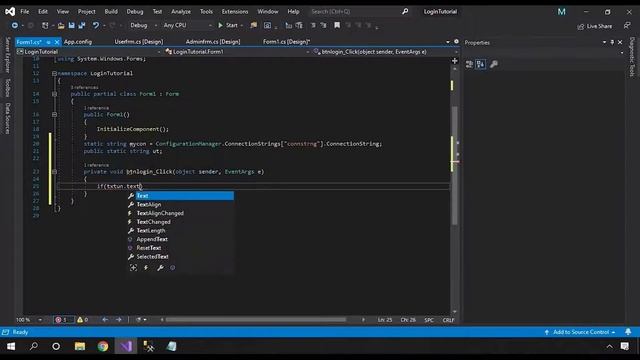The width and height of the screenshot is (640, 360).
Task: Toggle the pin on the Form1.cs tab
Action: pos(49,42)
